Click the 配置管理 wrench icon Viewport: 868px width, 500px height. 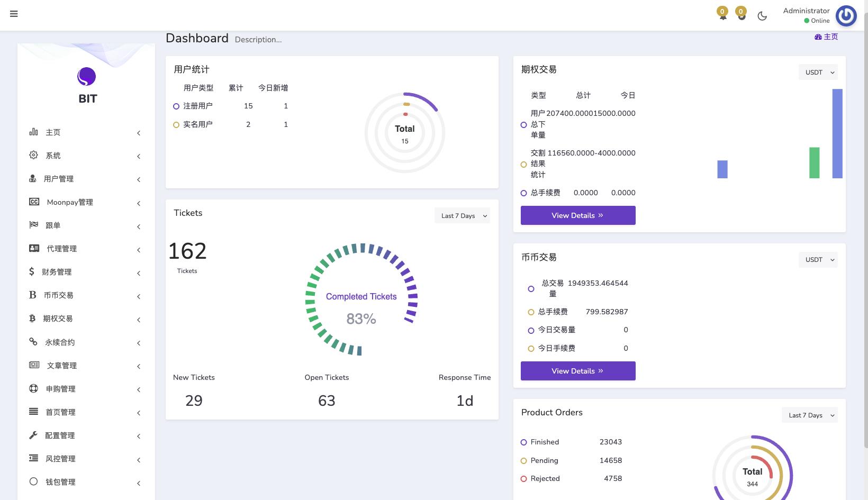(x=33, y=435)
